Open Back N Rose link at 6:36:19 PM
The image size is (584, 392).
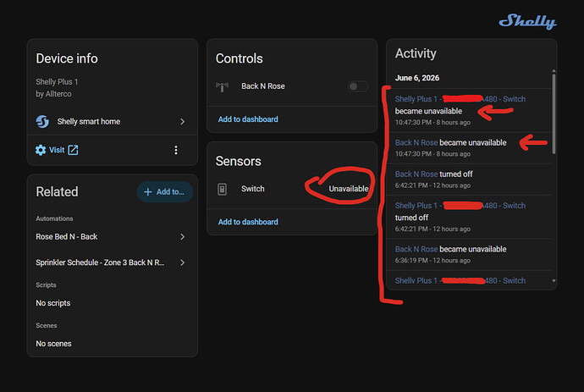416,249
